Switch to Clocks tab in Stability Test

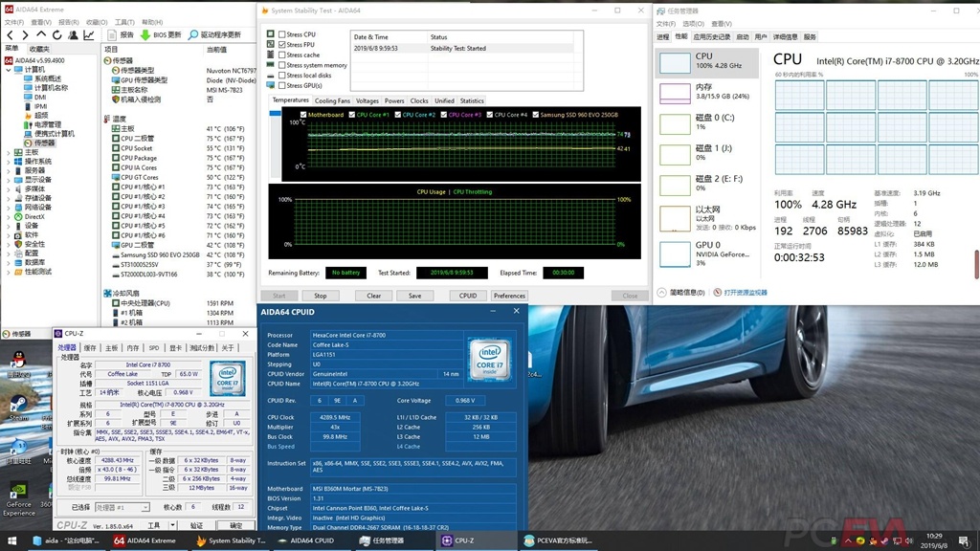[x=419, y=100]
